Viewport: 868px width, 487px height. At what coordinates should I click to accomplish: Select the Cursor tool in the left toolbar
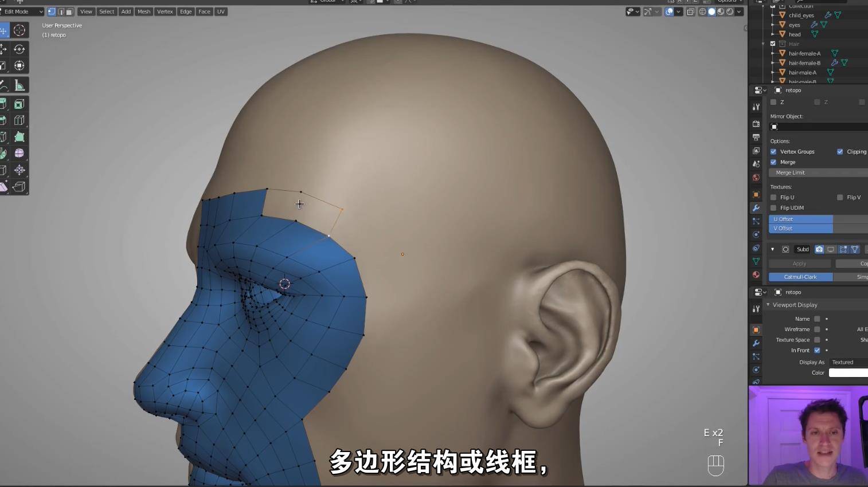(19, 30)
